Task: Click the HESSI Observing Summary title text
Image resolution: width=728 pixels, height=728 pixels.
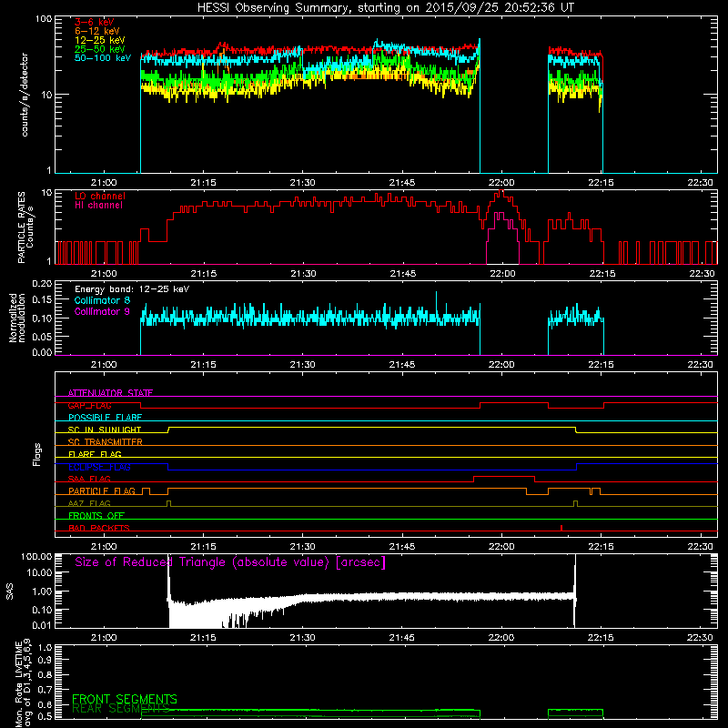Action: click(385, 8)
